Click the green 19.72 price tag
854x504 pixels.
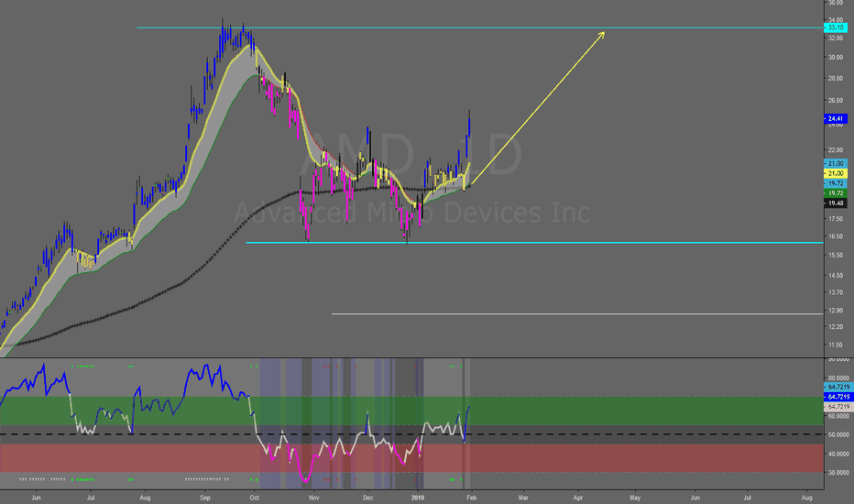click(x=836, y=193)
